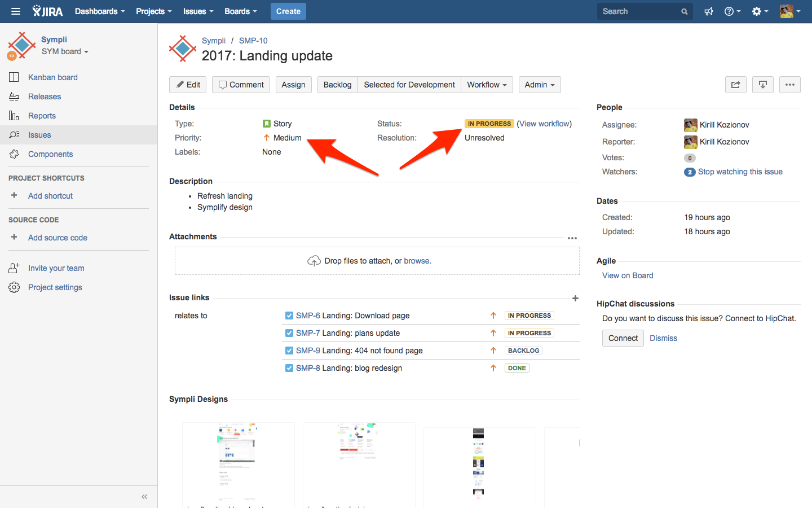The height and width of the screenshot is (508, 812).
Task: Expand the Projects dropdown
Action: pos(154,11)
